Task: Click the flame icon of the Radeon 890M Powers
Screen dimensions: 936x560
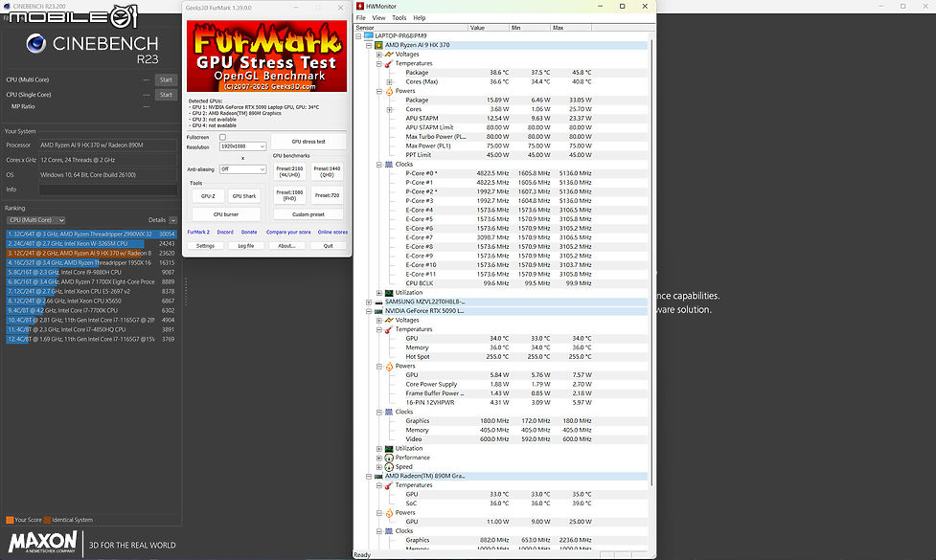Action: tap(389, 513)
